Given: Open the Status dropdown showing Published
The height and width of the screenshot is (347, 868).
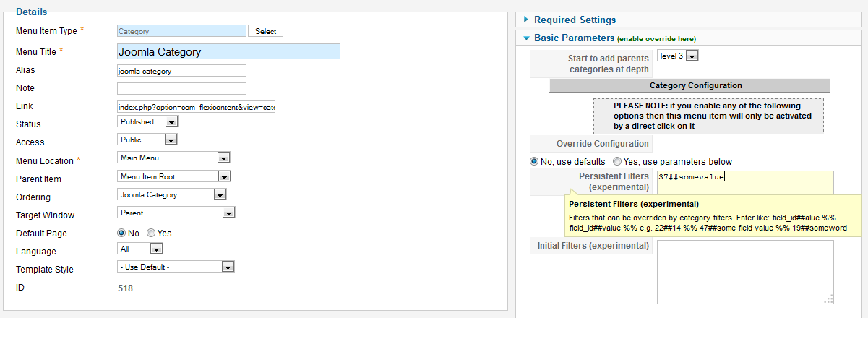Looking at the screenshot, I should (147, 122).
